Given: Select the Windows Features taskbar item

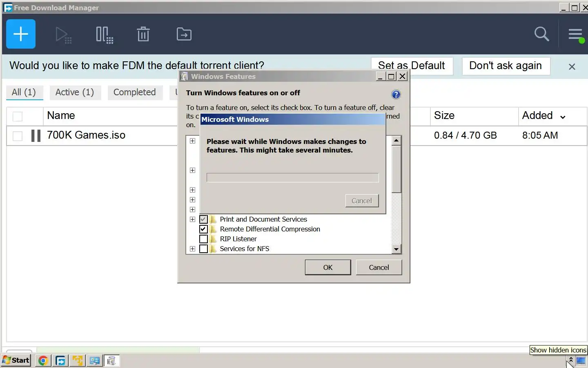Looking at the screenshot, I should 112,360.
